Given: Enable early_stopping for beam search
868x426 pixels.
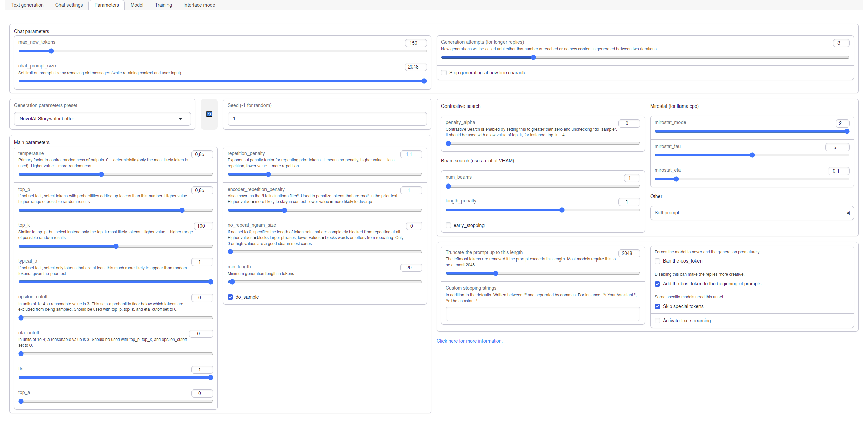Looking at the screenshot, I should (x=448, y=225).
